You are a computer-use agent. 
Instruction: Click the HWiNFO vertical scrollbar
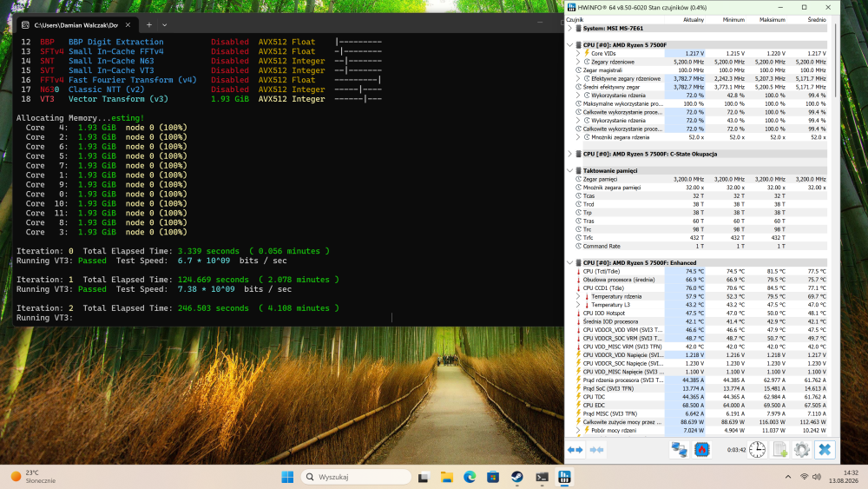coord(835,61)
